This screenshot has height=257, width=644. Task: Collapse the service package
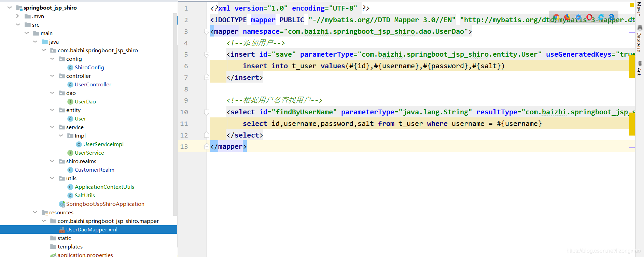click(x=52, y=127)
